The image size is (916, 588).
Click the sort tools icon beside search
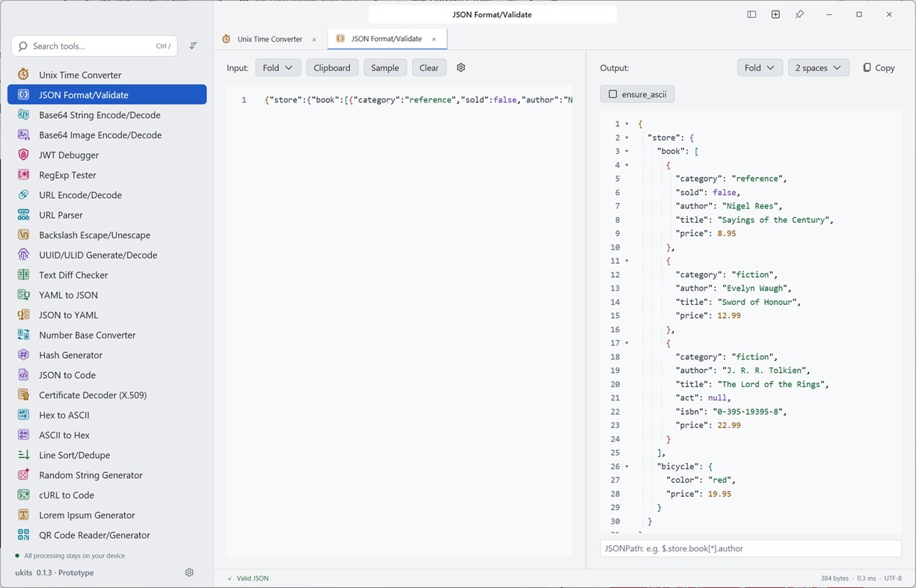pyautogui.click(x=193, y=46)
